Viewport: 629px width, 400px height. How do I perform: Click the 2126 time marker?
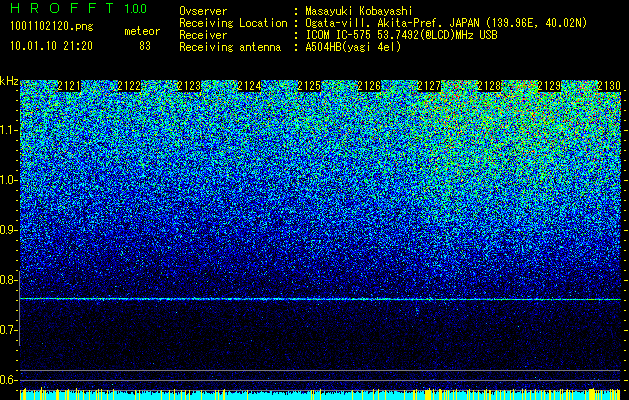(x=369, y=86)
